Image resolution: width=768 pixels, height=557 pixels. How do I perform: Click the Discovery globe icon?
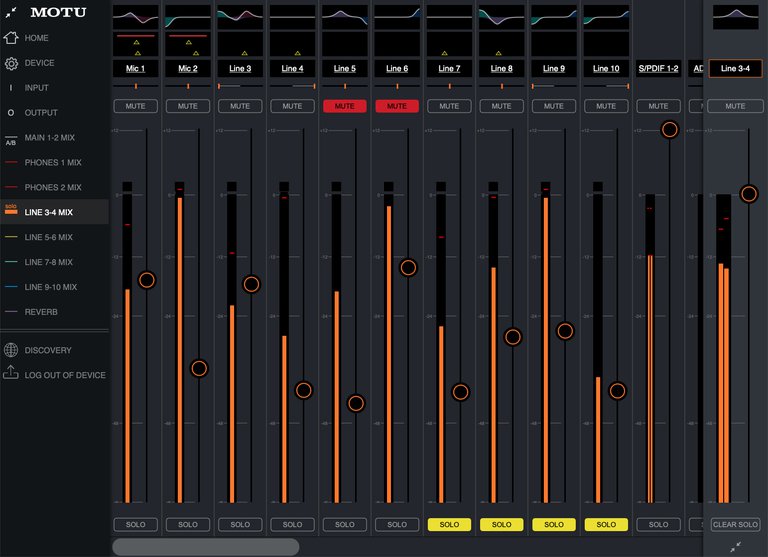point(12,350)
